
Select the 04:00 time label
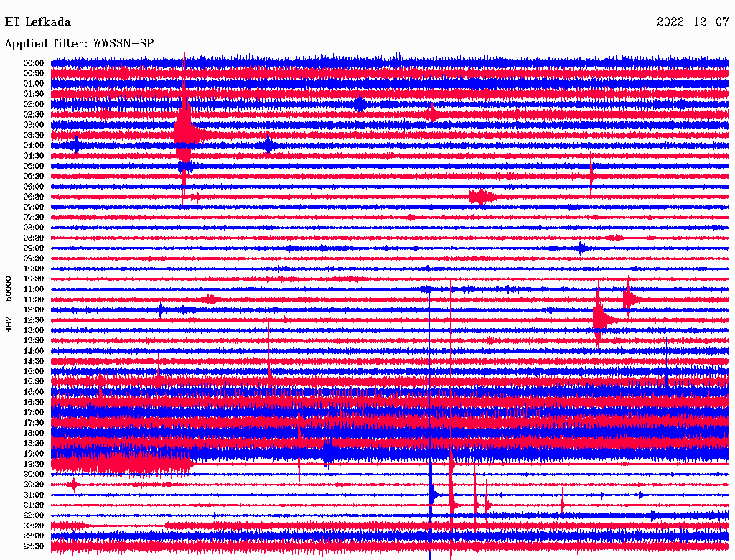pyautogui.click(x=33, y=146)
